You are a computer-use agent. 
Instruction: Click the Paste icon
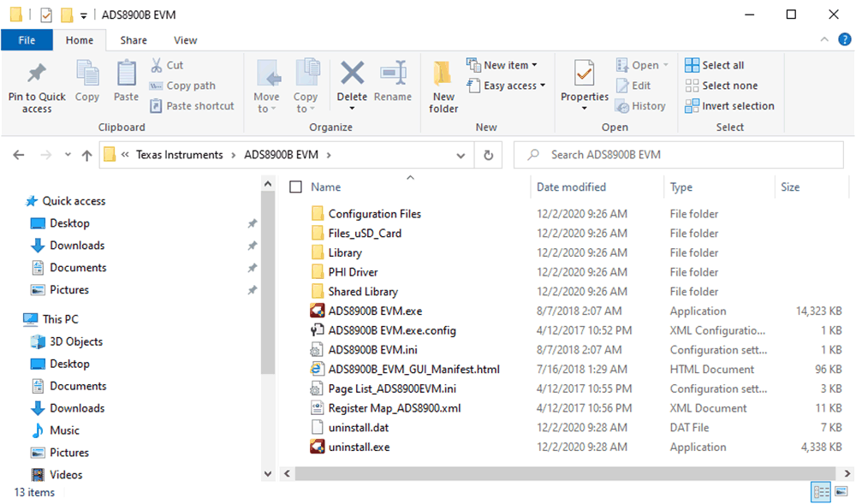click(125, 81)
